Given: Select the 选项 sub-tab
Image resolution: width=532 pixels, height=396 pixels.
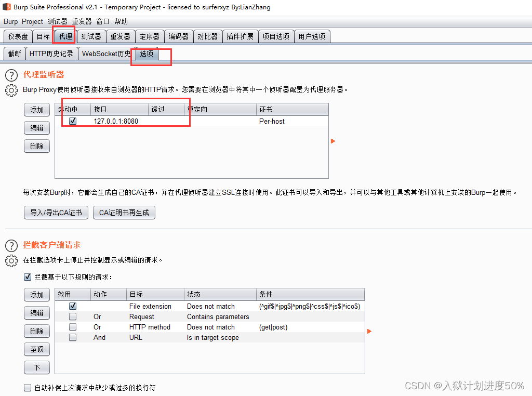Looking at the screenshot, I should (147, 54).
